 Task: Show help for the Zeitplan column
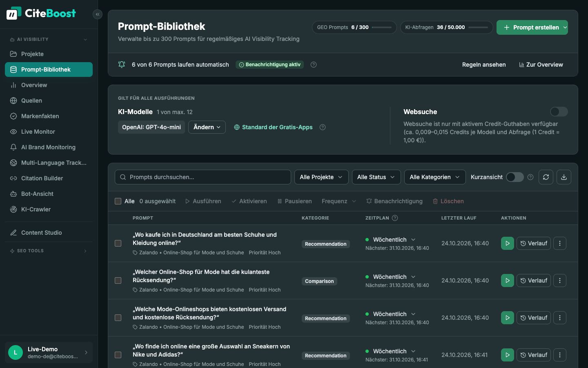tap(395, 218)
